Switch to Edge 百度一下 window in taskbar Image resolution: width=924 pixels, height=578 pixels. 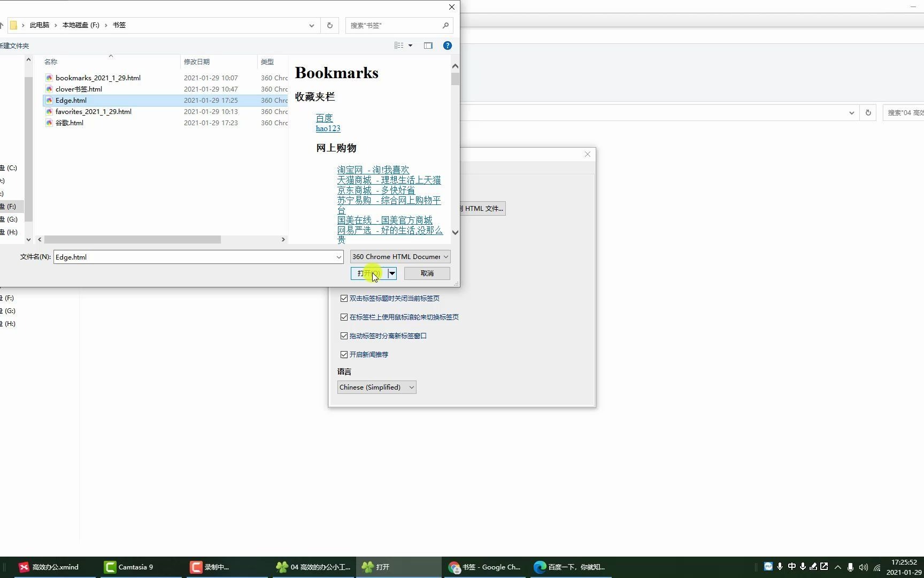click(570, 567)
